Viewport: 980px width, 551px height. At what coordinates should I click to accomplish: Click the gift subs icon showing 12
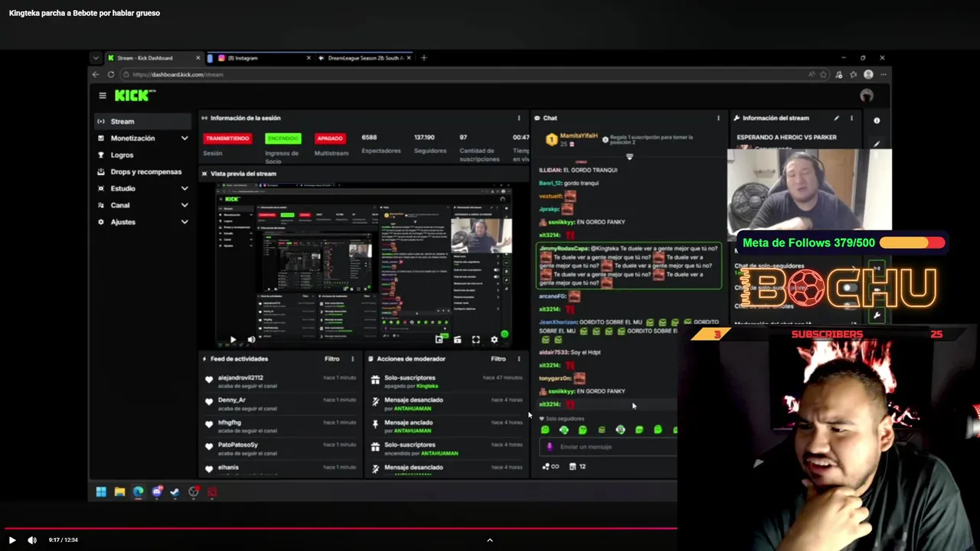(577, 466)
